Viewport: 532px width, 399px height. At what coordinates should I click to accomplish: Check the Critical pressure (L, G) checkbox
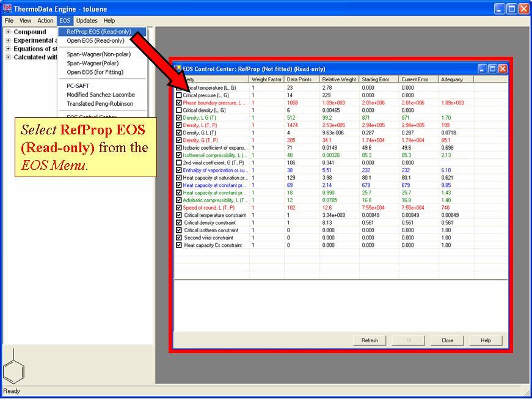pyautogui.click(x=179, y=95)
